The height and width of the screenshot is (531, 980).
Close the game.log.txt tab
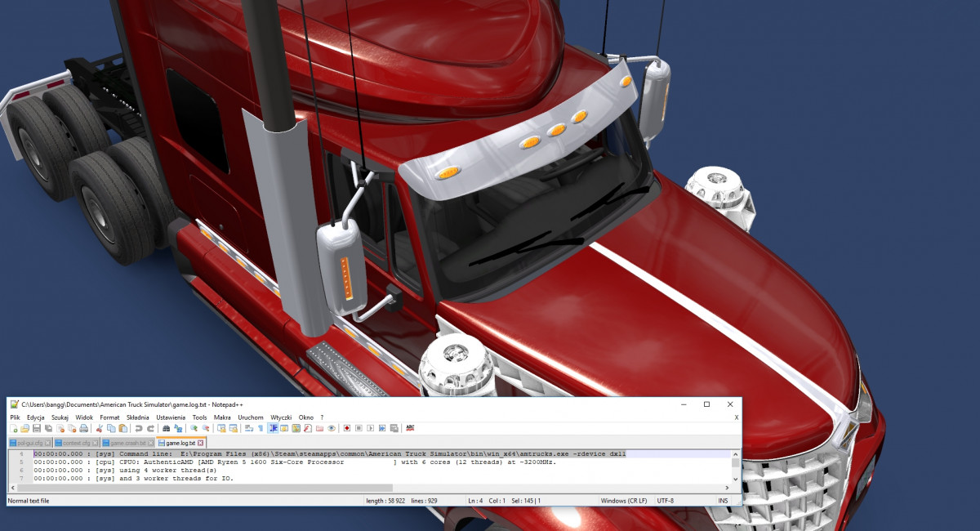coord(200,443)
